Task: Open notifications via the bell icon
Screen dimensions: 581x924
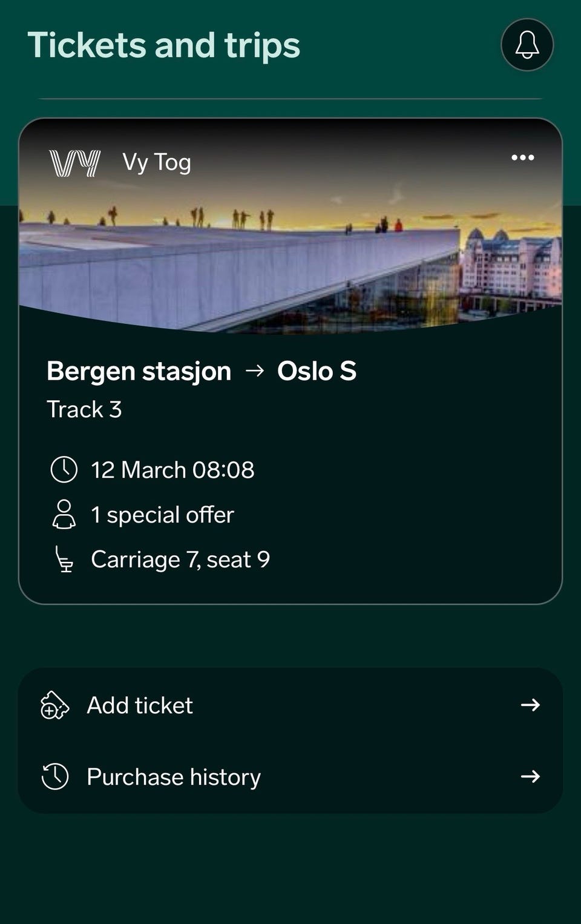Action: click(527, 45)
